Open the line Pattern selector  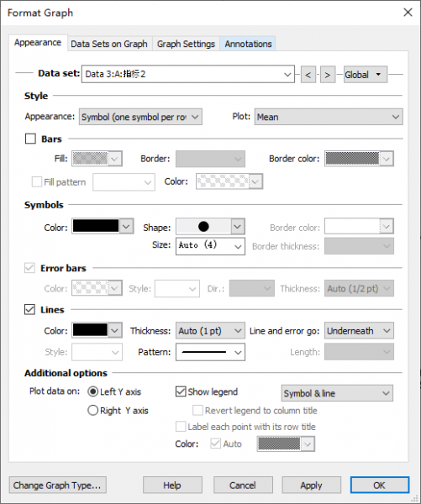(210, 352)
